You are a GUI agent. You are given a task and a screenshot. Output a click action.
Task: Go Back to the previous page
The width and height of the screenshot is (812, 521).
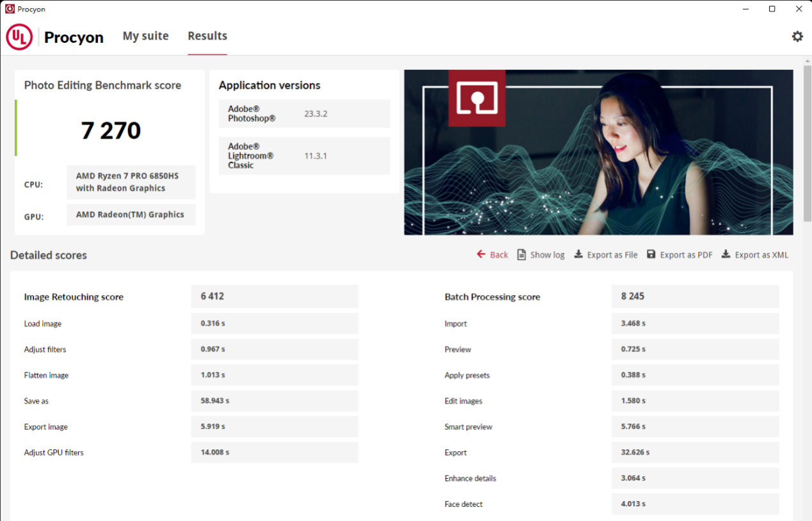click(x=492, y=255)
